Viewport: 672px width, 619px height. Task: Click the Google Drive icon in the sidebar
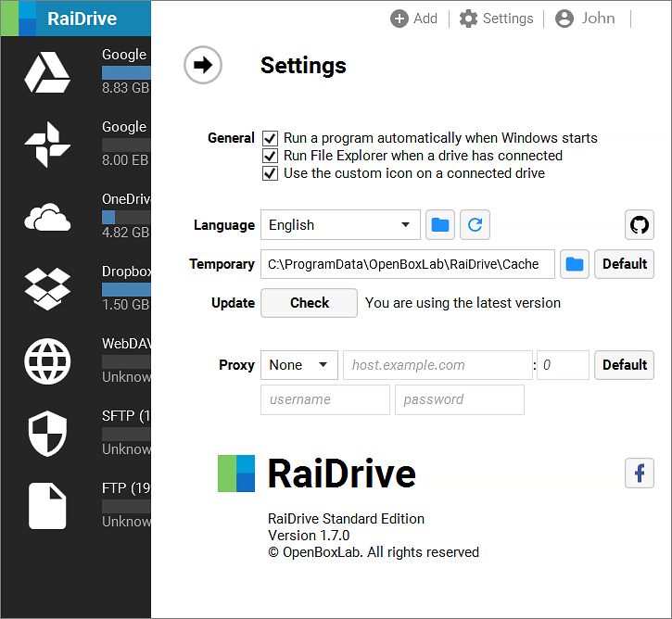(x=47, y=72)
